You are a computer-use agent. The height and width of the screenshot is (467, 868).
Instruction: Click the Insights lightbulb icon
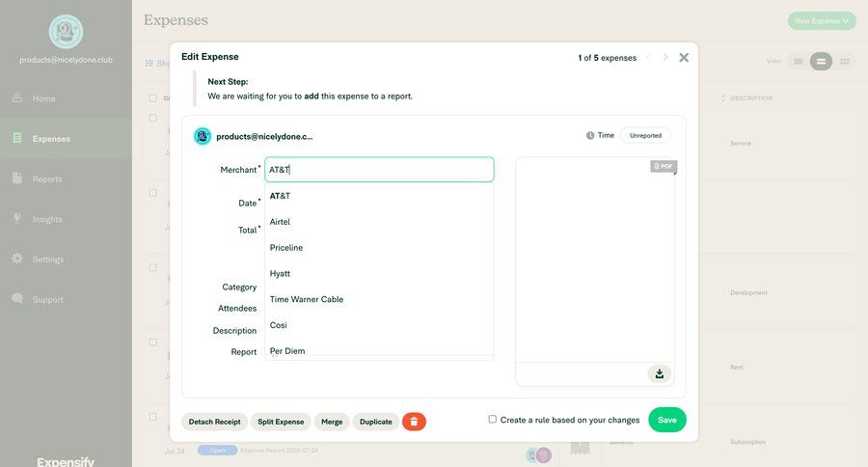click(17, 218)
